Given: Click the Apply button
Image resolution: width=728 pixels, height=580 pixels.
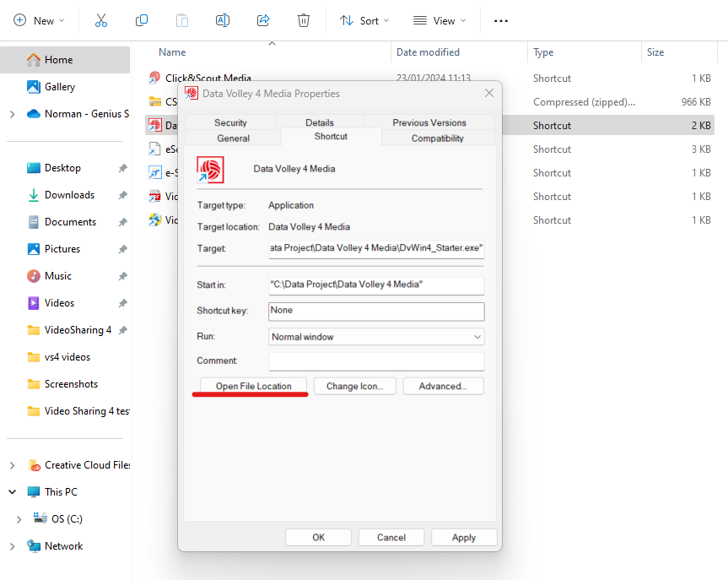Looking at the screenshot, I should pos(464,537).
